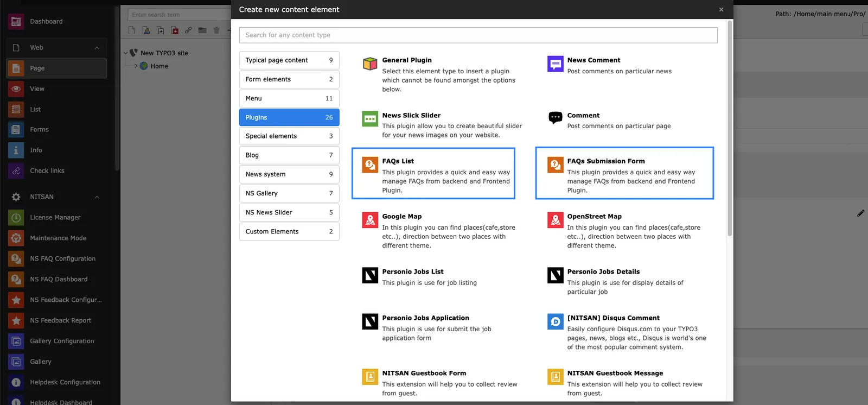Click the link icon in page tree toolbar
This screenshot has height=405, width=868.
[188, 30]
